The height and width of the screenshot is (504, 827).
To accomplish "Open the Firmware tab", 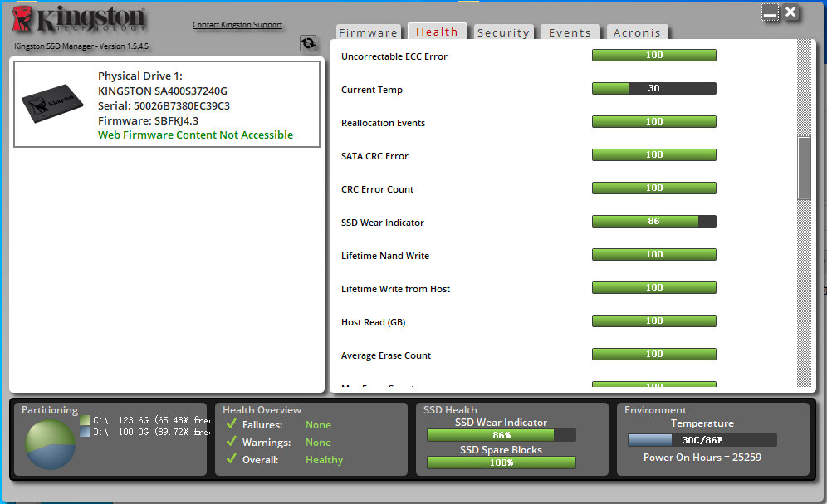I will coord(368,32).
